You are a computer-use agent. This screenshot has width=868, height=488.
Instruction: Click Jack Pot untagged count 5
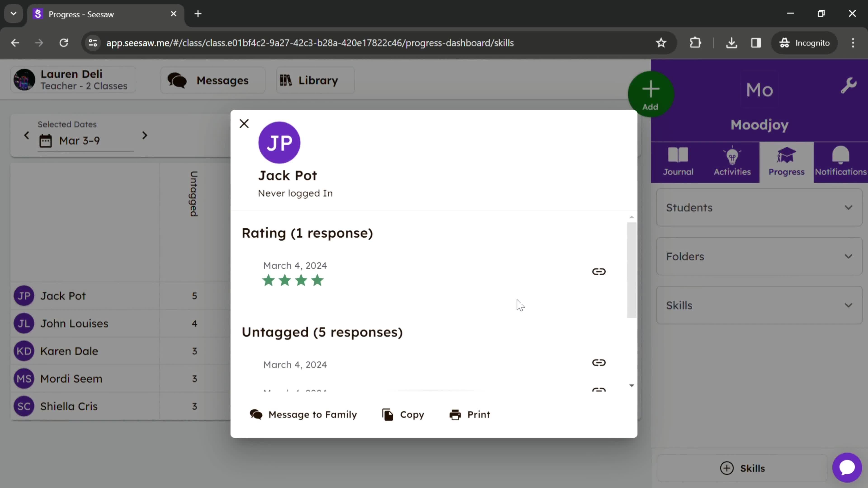click(x=194, y=296)
